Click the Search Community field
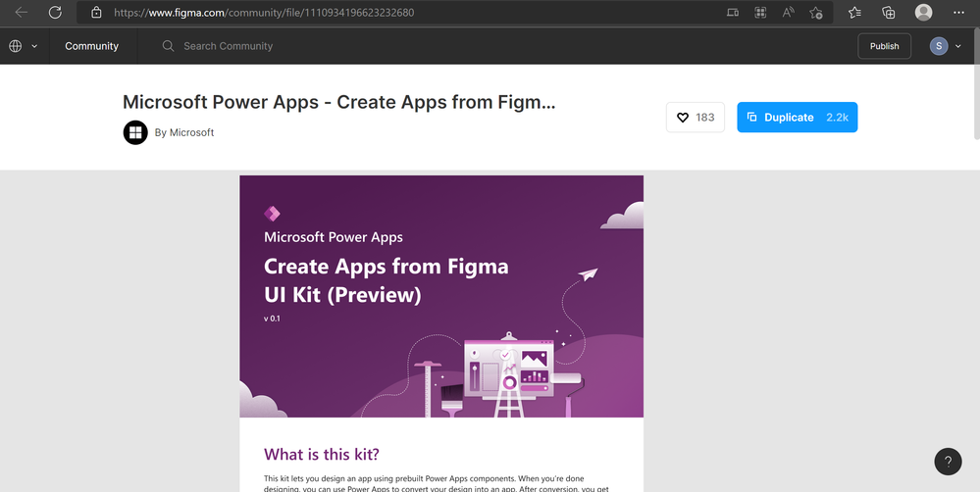The height and width of the screenshot is (492, 980). pyautogui.click(x=229, y=46)
